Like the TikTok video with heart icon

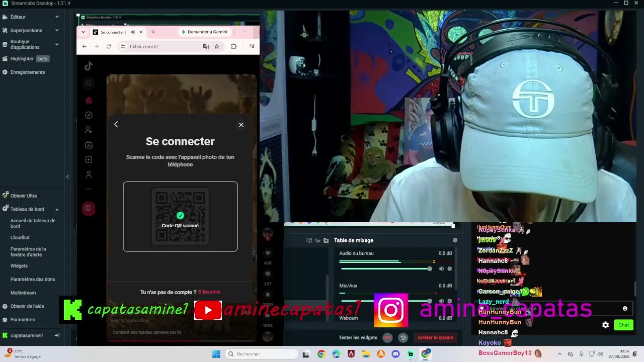tap(268, 253)
